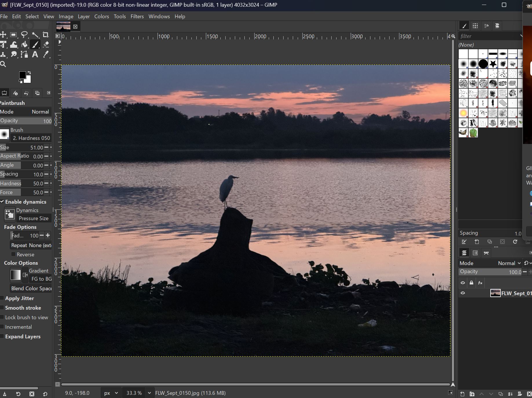Enable the Apply Jitter checkbox

coord(2,298)
